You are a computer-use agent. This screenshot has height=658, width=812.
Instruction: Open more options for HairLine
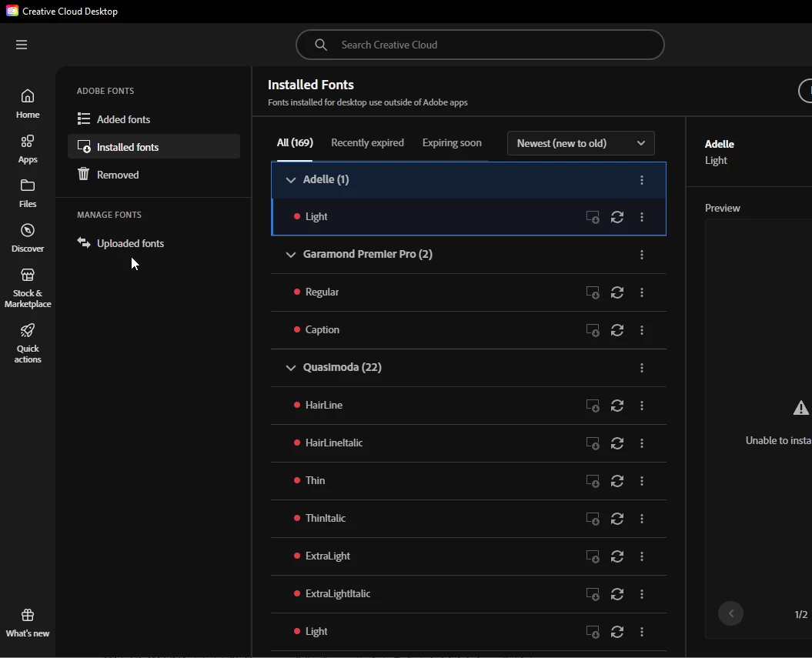tap(642, 406)
